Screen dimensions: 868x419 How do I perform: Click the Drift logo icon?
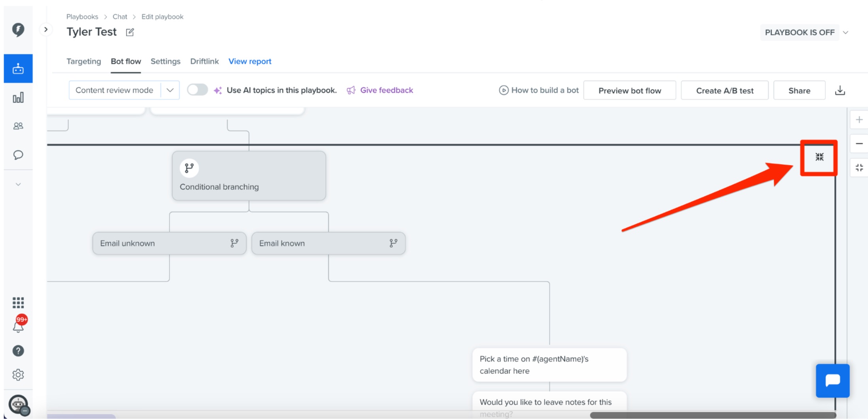[x=18, y=30]
